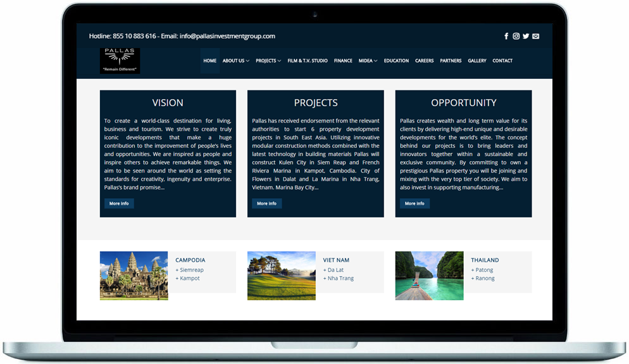Expand the About Us dropdown menu
Screen dimensions: 629x364
(235, 61)
